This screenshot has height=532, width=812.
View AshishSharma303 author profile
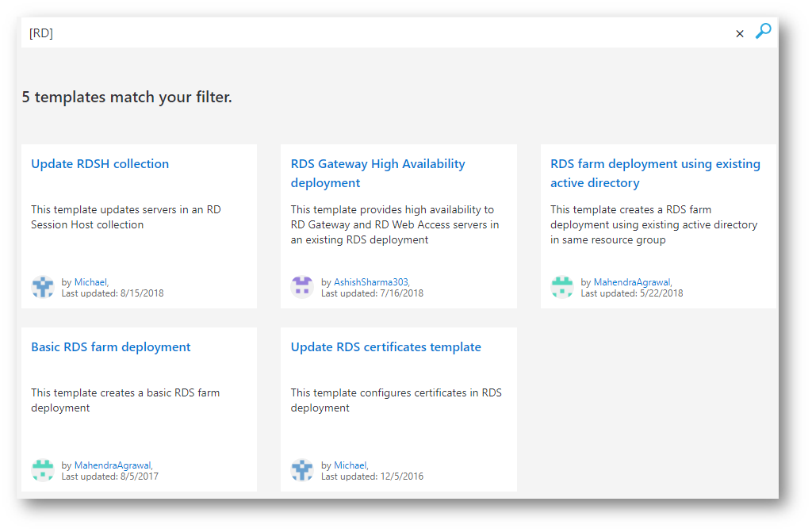[371, 282]
